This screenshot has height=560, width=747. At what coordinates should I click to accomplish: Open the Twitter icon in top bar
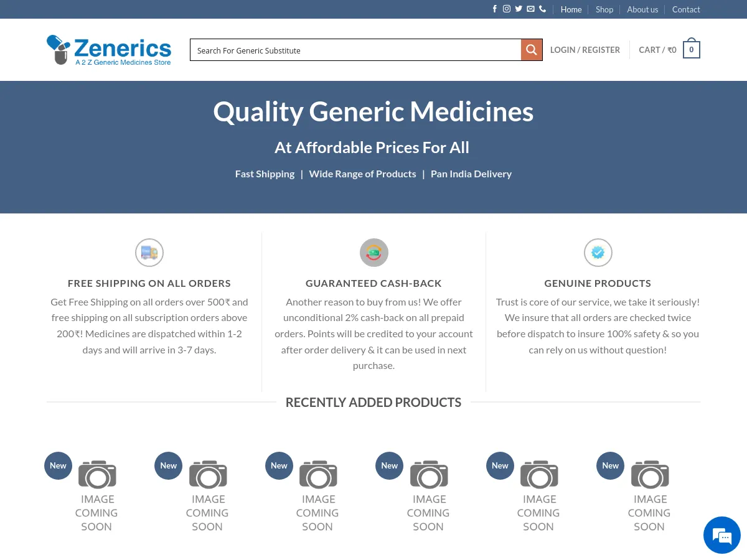[519, 9]
